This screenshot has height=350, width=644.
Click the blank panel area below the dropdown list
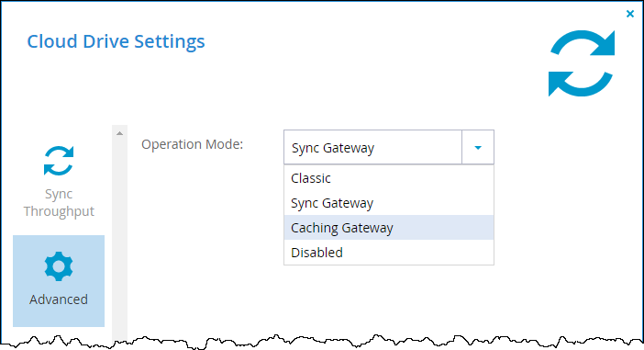[x=382, y=302]
